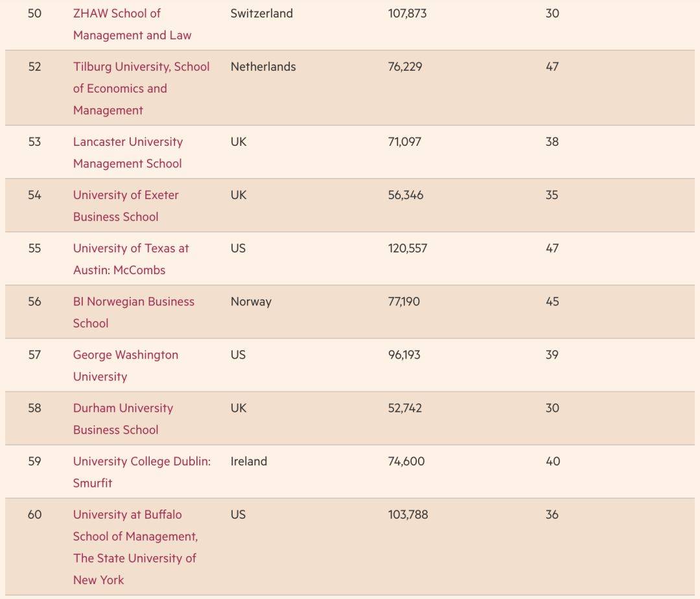
Task: Open Durham University Business School link
Action: 123,419
